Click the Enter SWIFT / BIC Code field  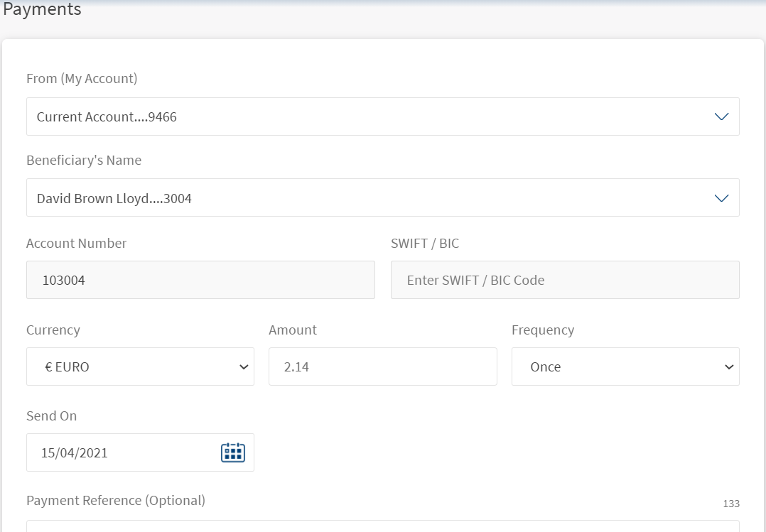(x=565, y=280)
